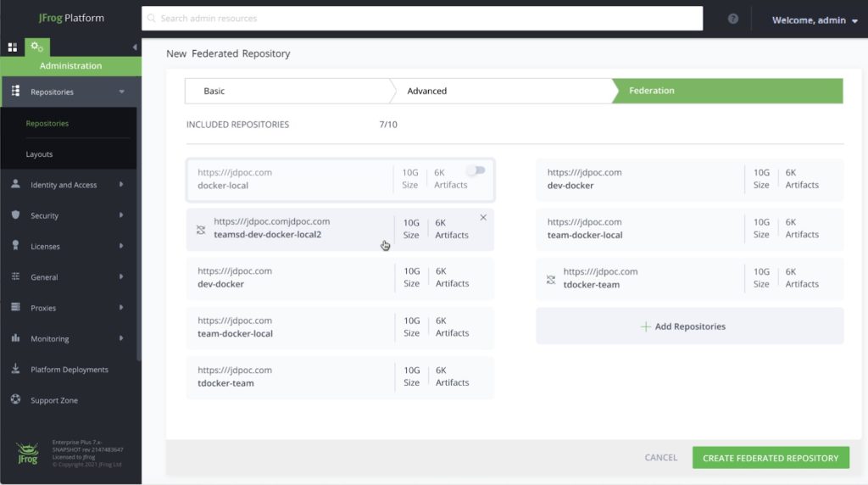Remove teamsd-dev-docker-local2 with the X button
This screenshot has width=868, height=485.
tap(483, 218)
